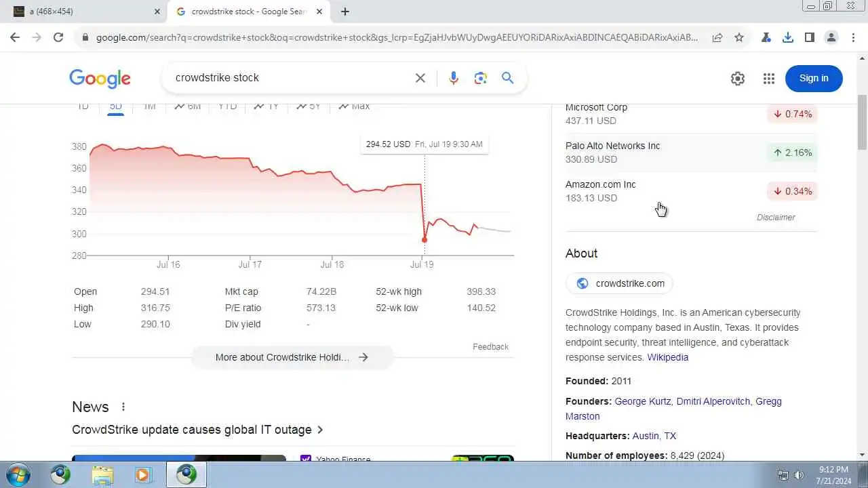
Task: Reload the current page
Action: [x=58, y=38]
